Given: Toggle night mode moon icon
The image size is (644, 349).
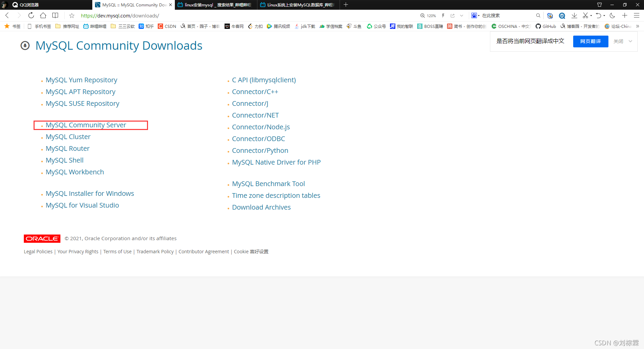Looking at the screenshot, I should pos(612,15).
